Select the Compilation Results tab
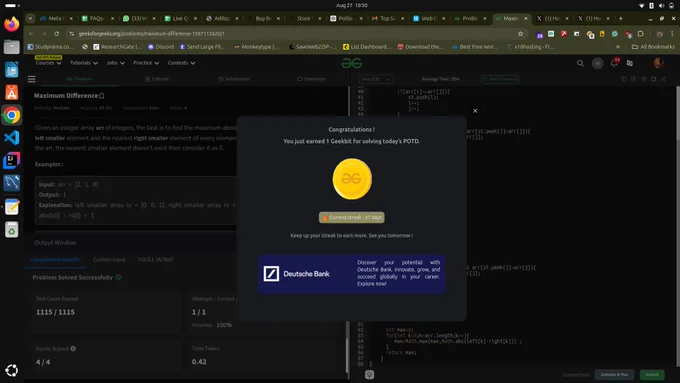Viewport: 680px width, 383px height. (x=55, y=259)
